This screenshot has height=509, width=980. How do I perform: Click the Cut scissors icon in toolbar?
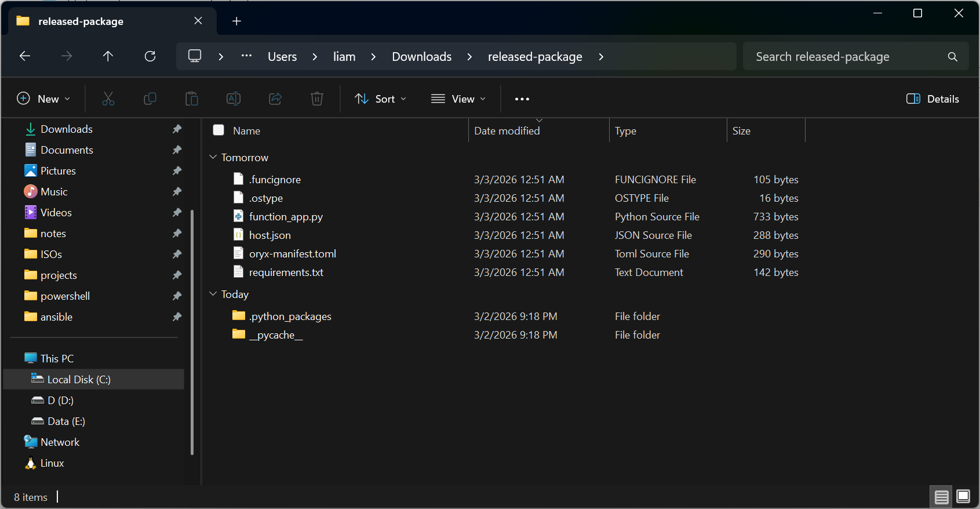click(108, 99)
